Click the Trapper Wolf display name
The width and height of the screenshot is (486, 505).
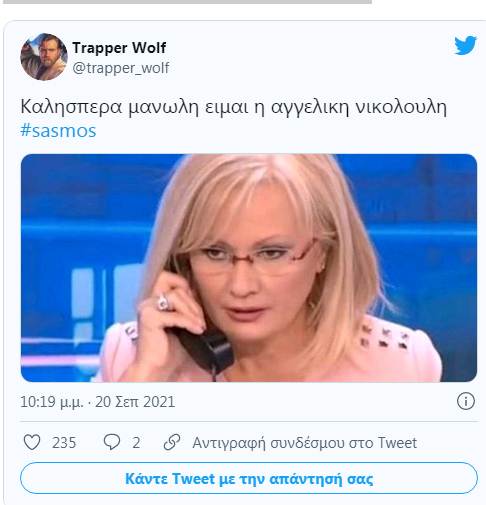coord(119,48)
